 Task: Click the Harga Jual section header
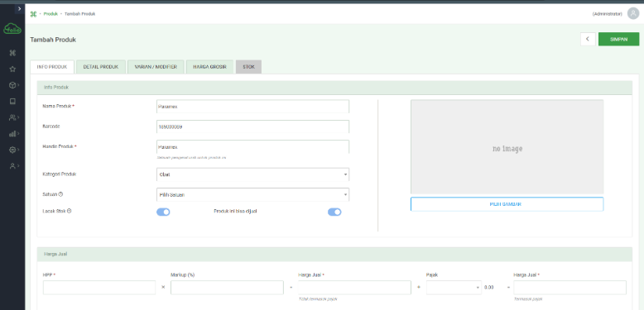coord(334,255)
